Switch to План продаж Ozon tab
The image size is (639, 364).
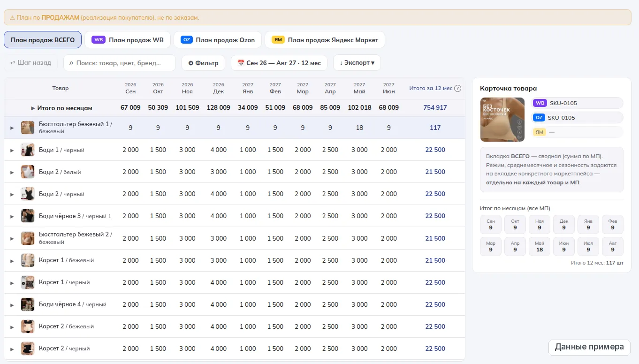[218, 40]
